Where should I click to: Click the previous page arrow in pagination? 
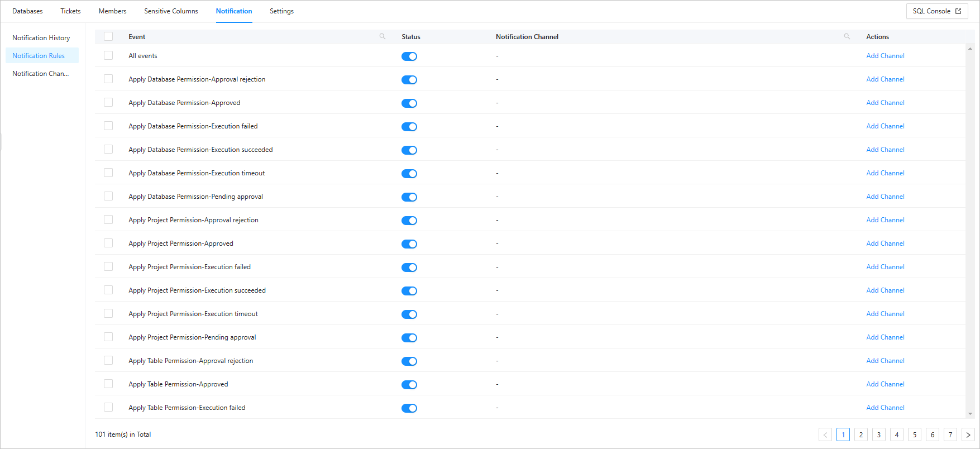825,434
